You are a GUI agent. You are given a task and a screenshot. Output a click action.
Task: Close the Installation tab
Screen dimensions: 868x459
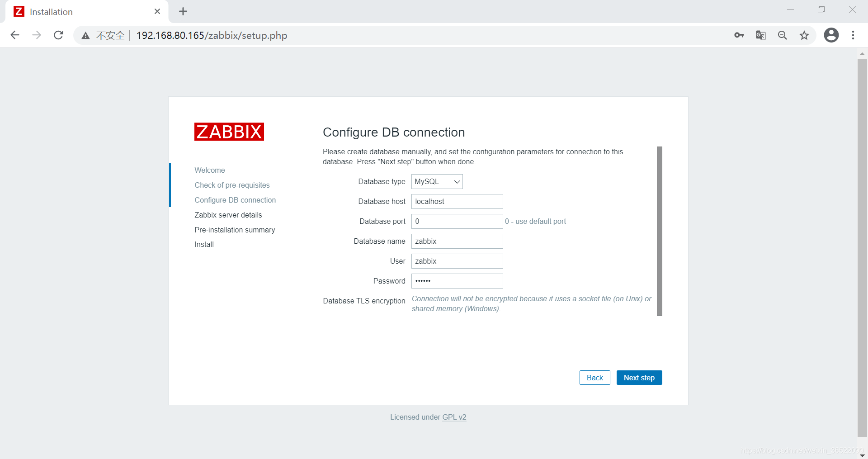coord(157,12)
